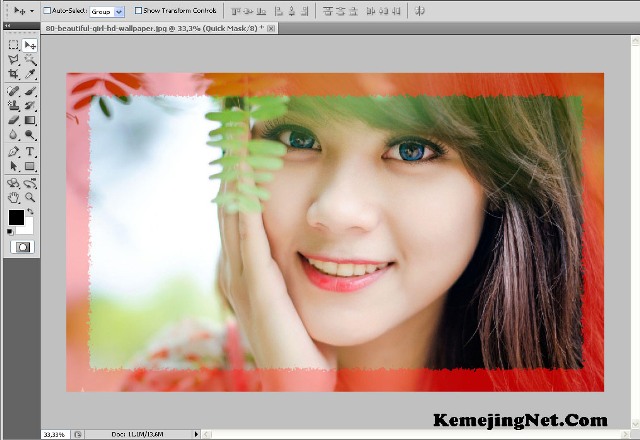
Task: Swap foreground and background colors
Action: coord(30,211)
